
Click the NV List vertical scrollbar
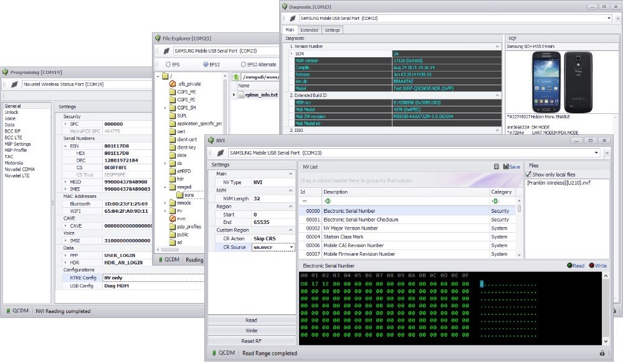(x=519, y=228)
